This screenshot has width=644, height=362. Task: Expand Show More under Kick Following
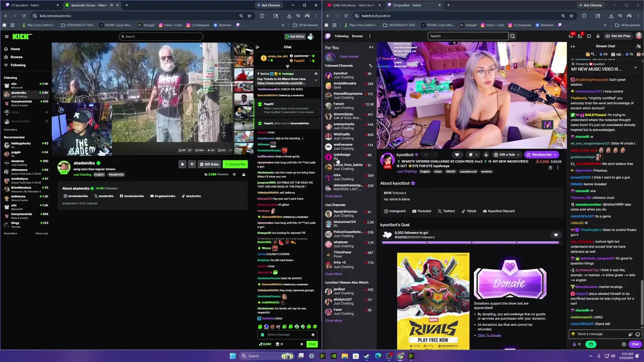[x=11, y=130]
